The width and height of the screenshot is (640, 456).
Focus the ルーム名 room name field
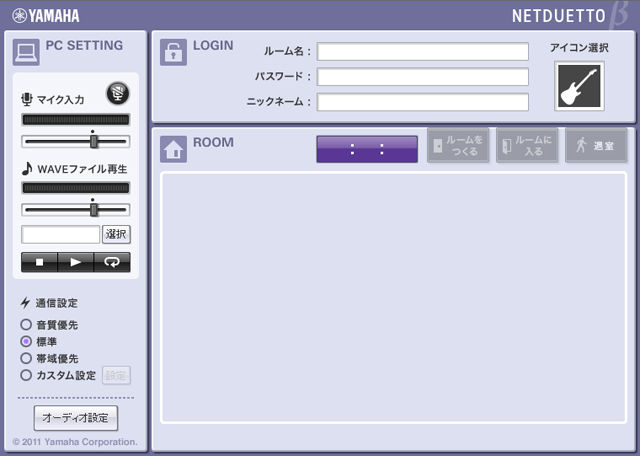click(x=423, y=51)
